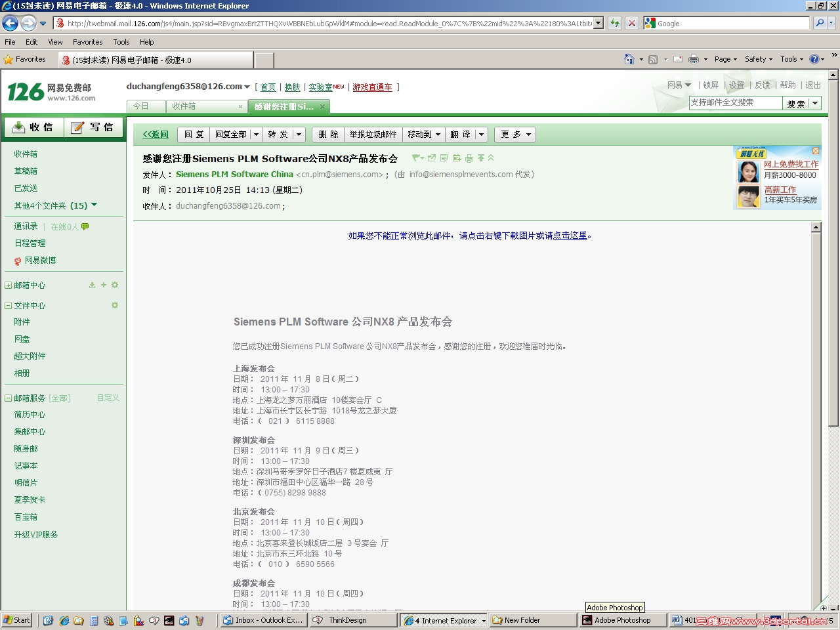Click the print icon beside the email subject
This screenshot has height=630, width=840.
[469, 158]
